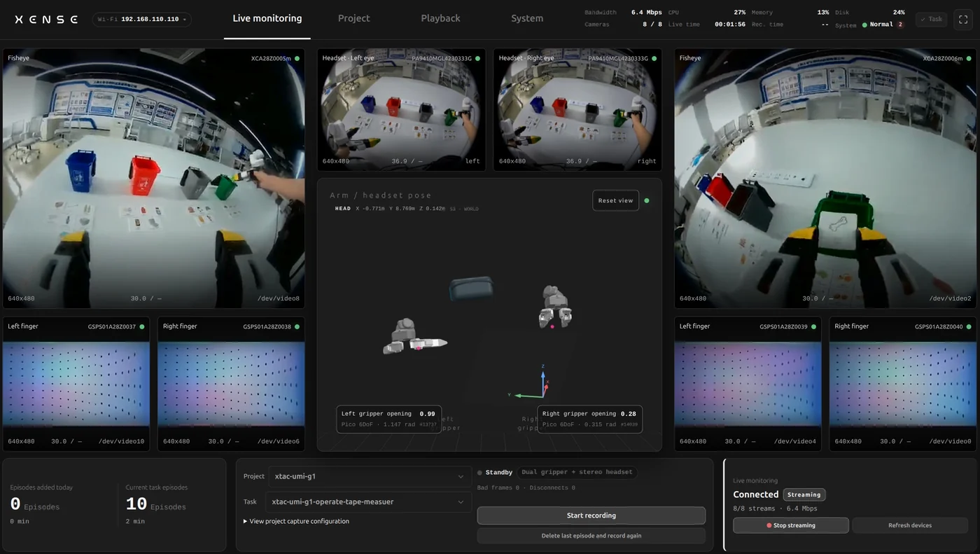Go to the Playback tab
The width and height of the screenshot is (980, 554).
(441, 19)
